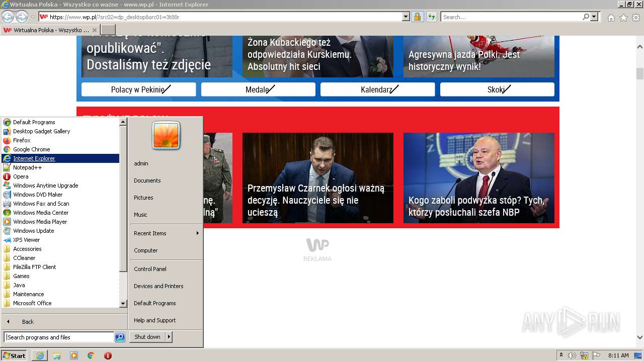Click the search button icon in Start menu
This screenshot has height=362, width=644.
[x=120, y=337]
